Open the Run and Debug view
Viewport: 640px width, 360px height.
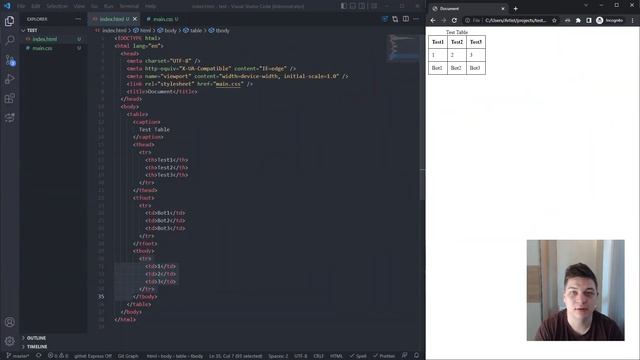pos(9,79)
